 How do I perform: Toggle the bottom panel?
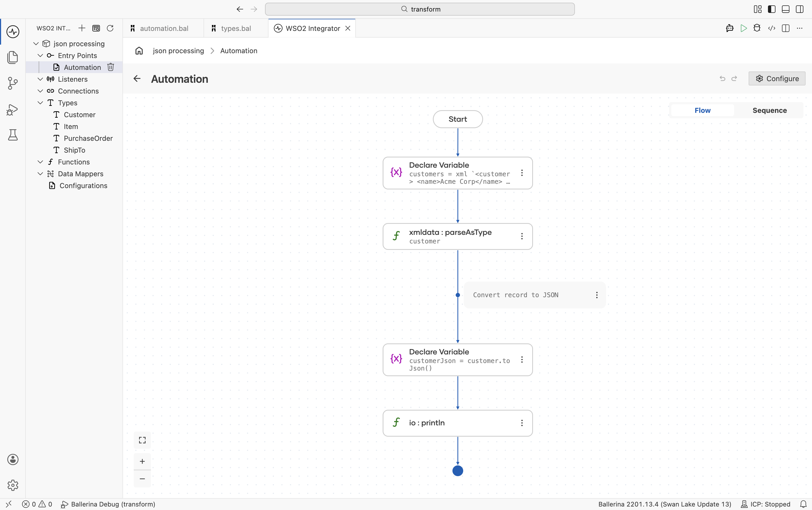coord(786,9)
